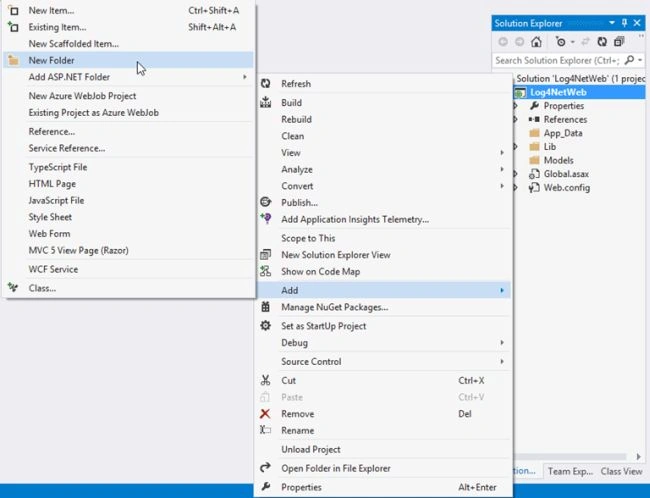The width and height of the screenshot is (650, 498).
Task: Toggle the pin auto-hide icon on Solution Explorer
Action: [x=625, y=23]
